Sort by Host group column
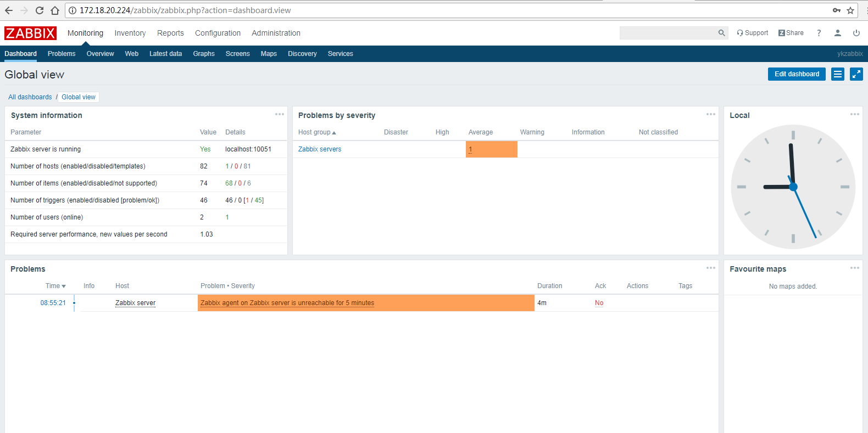Screen dimensions: 868x433 [317, 132]
